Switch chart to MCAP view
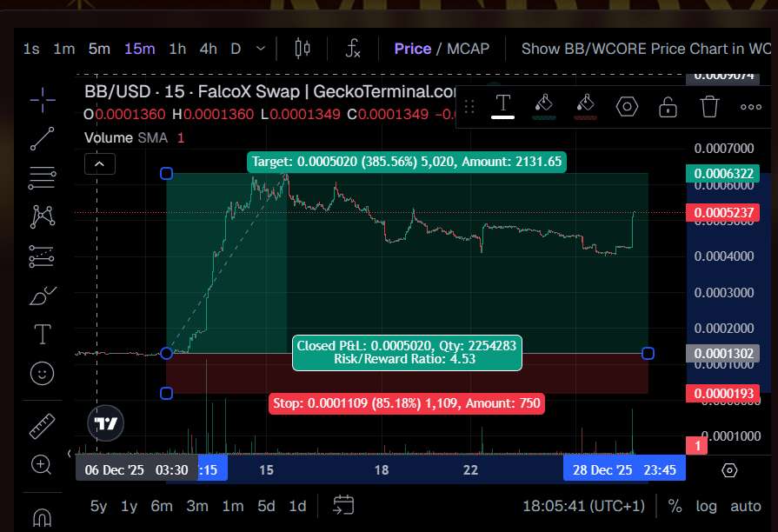The width and height of the screenshot is (778, 532). pyautogui.click(x=469, y=49)
